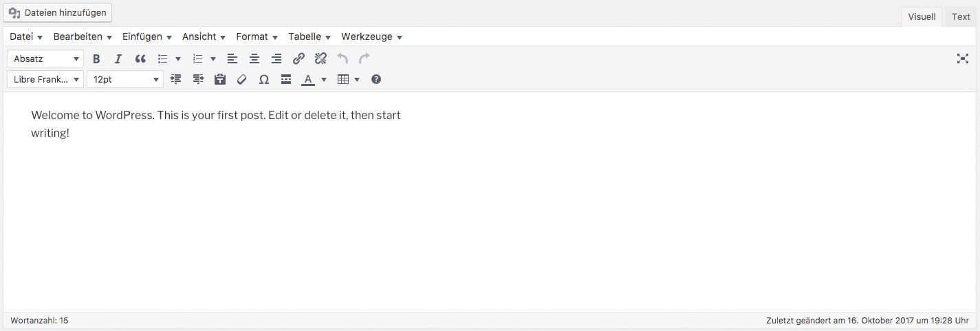Viewport: 980px width, 331px height.
Task: Undo the last change
Action: 342,58
